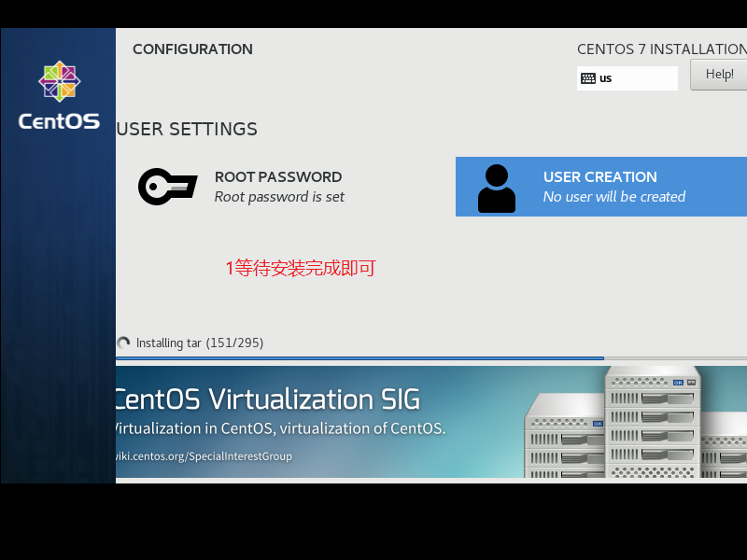Viewport: 747px width, 560px height.
Task: Click the CentOS Virtualization SIG banner heading
Action: coord(268,399)
